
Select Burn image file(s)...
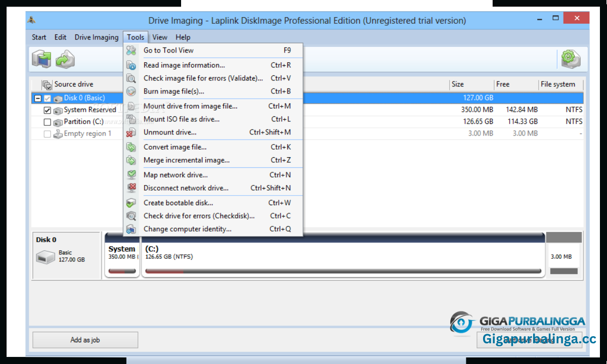pos(213,92)
